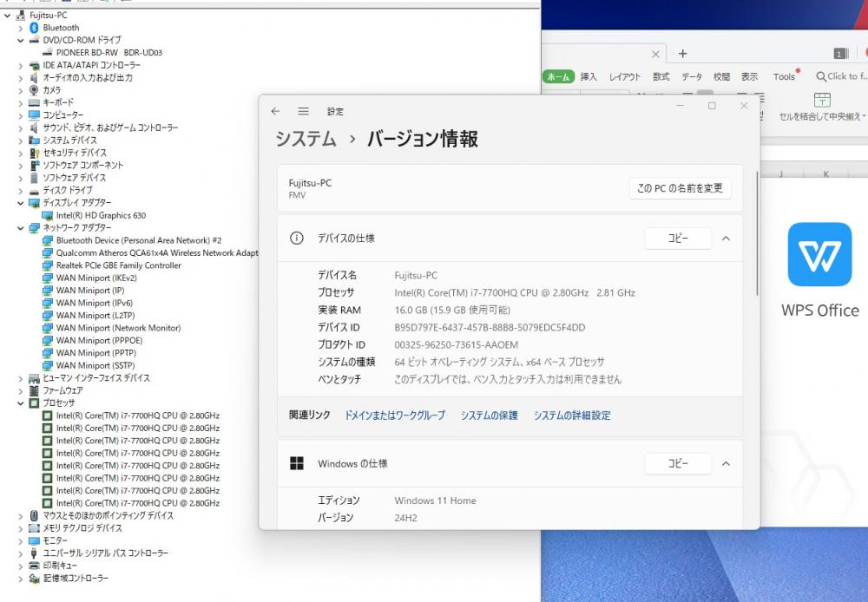868x602 pixels.
Task: Open the Settings hamburger navigation menu
Action: (303, 111)
